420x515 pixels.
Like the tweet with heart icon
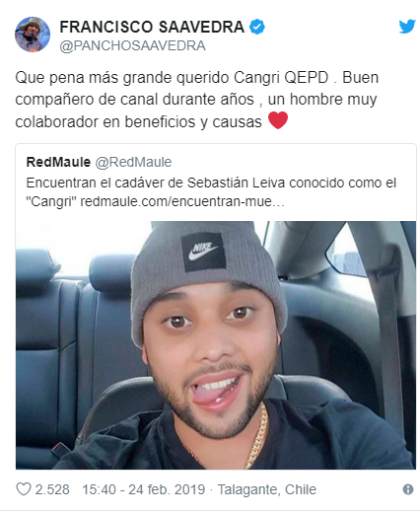click(24, 489)
